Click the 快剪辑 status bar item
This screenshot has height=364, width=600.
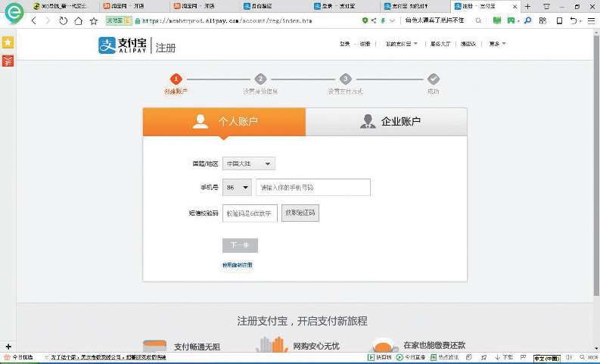point(380,357)
